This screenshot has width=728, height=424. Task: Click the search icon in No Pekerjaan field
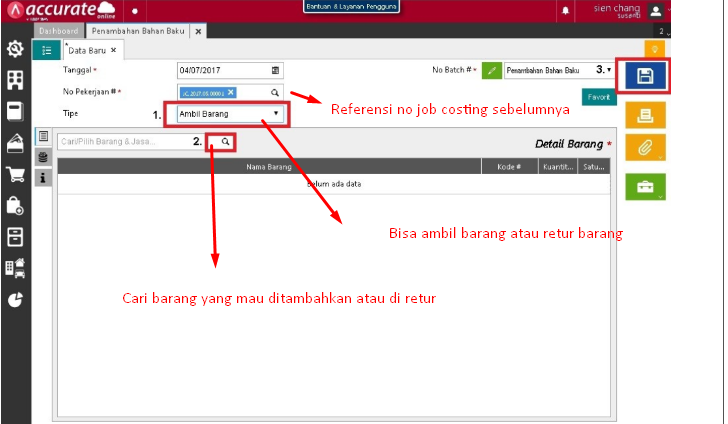(x=275, y=93)
